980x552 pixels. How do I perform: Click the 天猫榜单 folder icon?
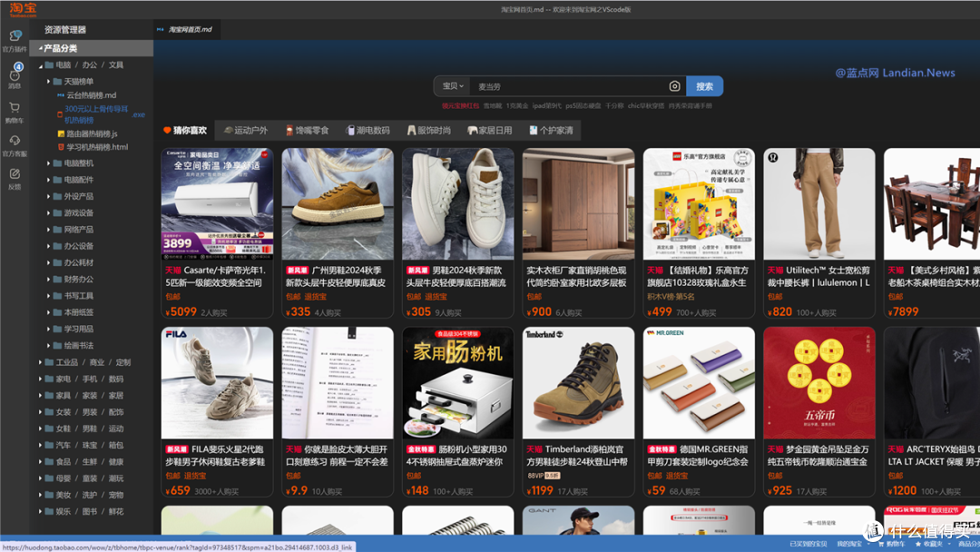click(x=57, y=82)
